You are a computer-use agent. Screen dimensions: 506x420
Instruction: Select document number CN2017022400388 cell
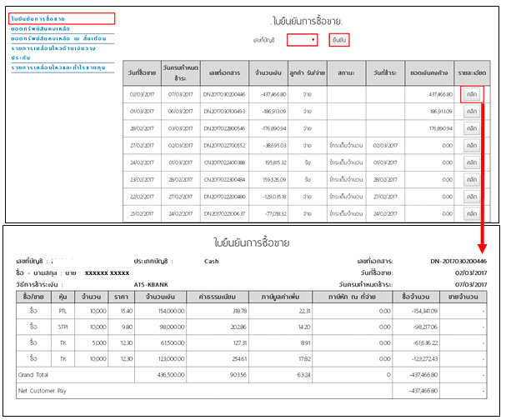click(x=224, y=162)
